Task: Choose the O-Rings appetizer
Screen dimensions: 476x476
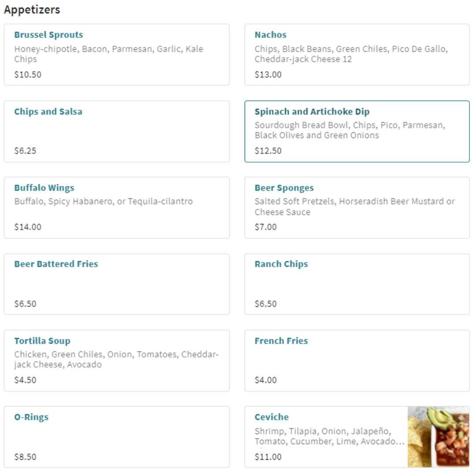Action: (116, 437)
